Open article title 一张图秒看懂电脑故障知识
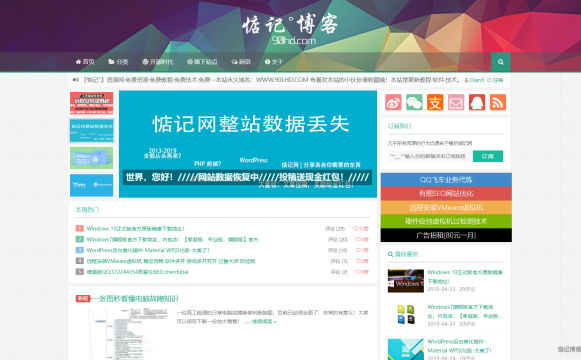Screen dimensions: 581x360 click(135, 299)
